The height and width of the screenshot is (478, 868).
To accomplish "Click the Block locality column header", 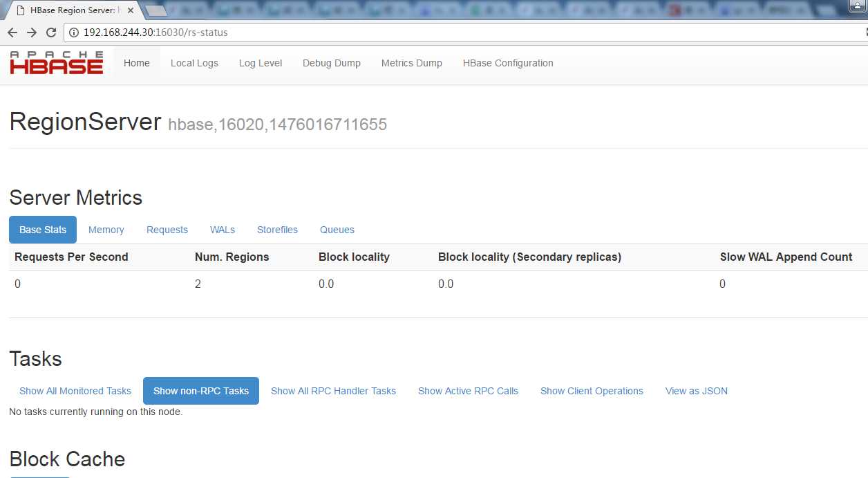I will tap(354, 257).
